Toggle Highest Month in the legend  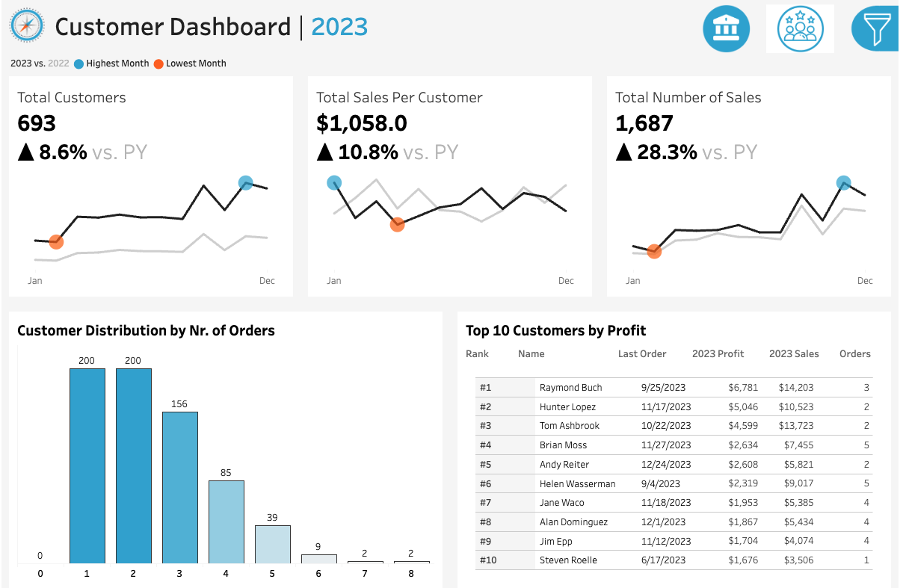pos(111,64)
